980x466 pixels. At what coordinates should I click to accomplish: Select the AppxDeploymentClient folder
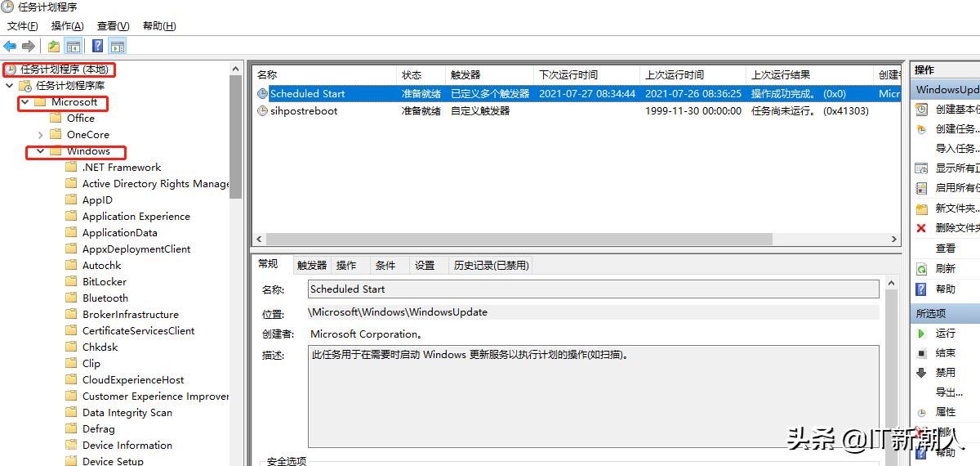coord(136,249)
